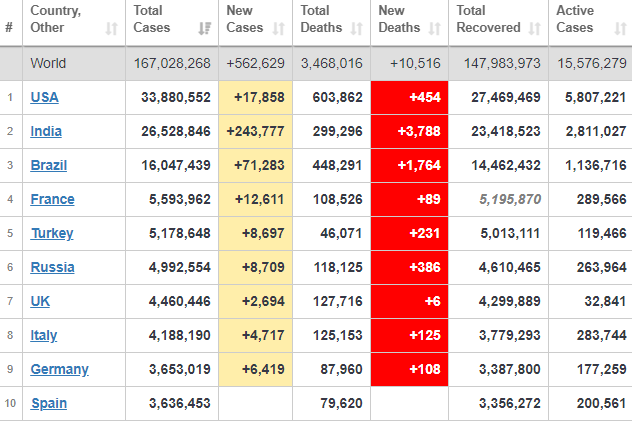Select UK new deaths +6 cell

pyautogui.click(x=410, y=301)
